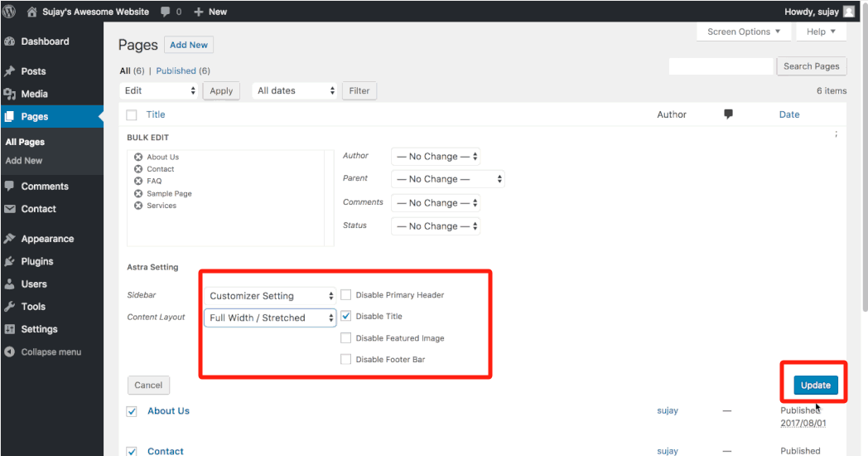The height and width of the screenshot is (456, 868).
Task: Click the user avatar beside Howdy, sujay
Action: (849, 12)
